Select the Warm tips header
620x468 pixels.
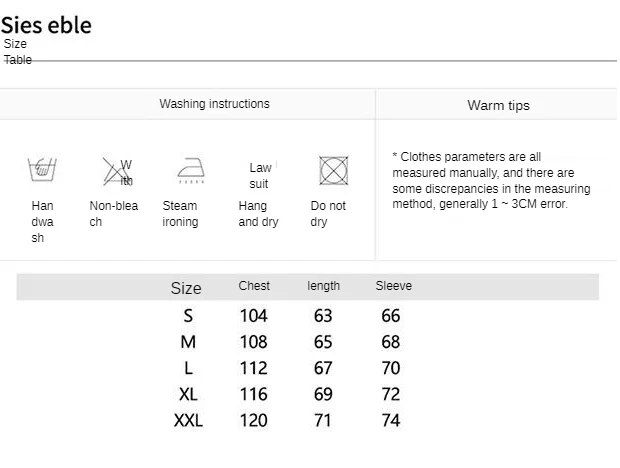tap(498, 106)
